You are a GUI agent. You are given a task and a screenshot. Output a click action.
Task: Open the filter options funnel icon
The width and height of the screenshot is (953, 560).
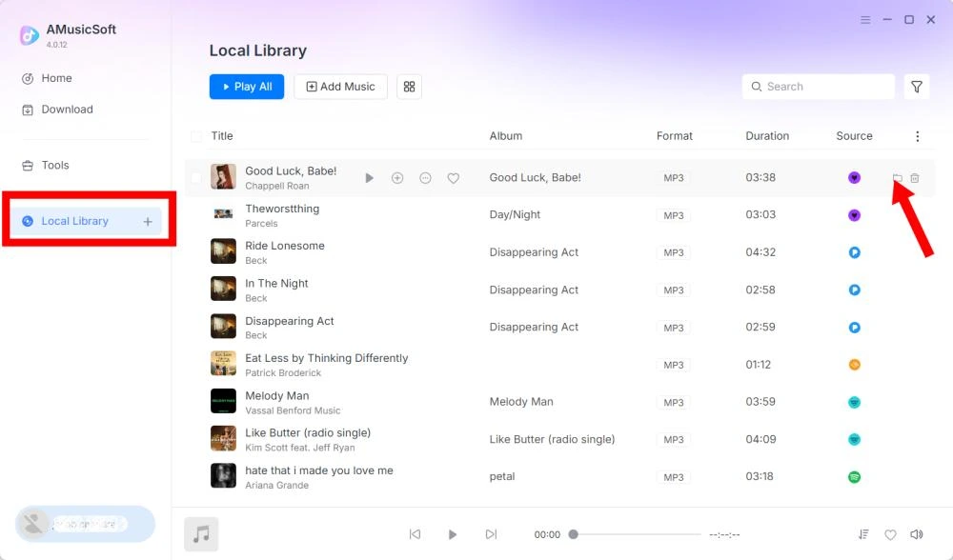pos(917,87)
